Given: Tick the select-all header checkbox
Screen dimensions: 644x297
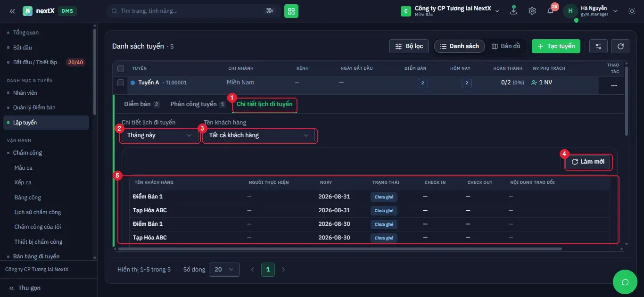Looking at the screenshot, I should click(121, 68).
